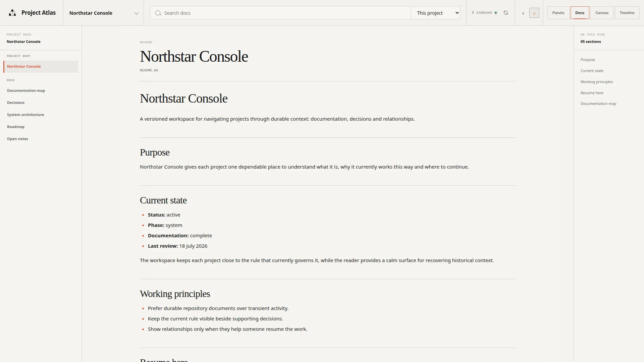Screen dimensions: 644x362
Task: Open the Timeline tab
Action: point(627,13)
